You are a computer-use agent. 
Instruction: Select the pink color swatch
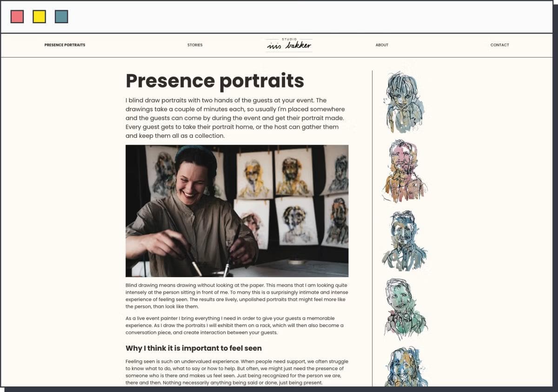pyautogui.click(x=16, y=16)
